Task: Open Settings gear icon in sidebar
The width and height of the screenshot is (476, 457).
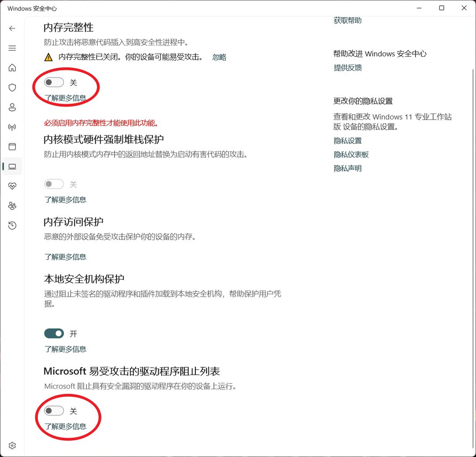Action: point(12,446)
